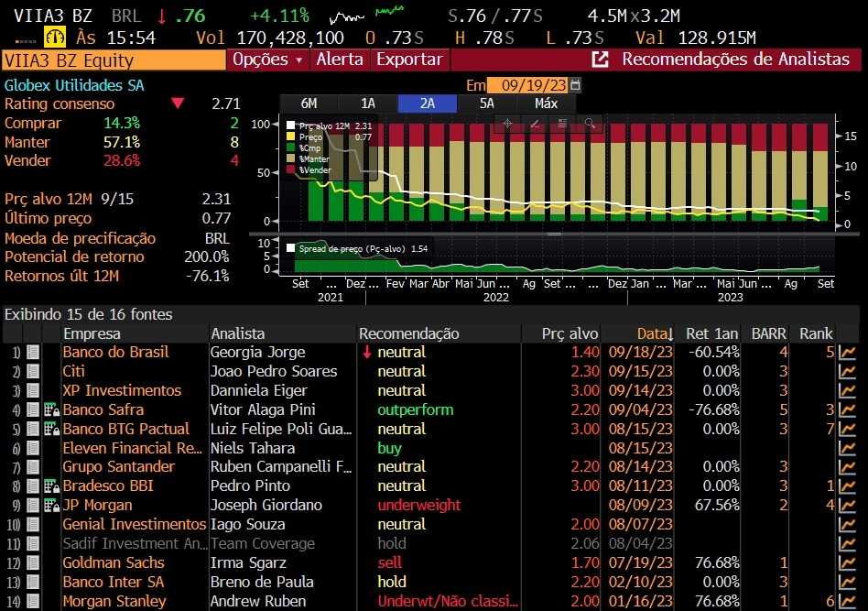Click the divider handle between chart panes
This screenshot has height=611, width=868.
[554, 235]
